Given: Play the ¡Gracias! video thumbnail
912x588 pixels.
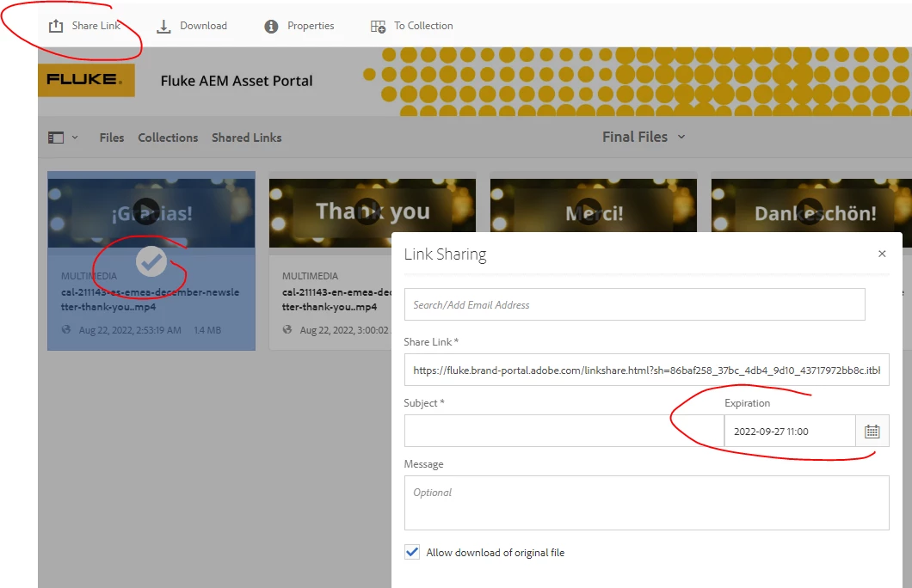Looking at the screenshot, I should point(146,212).
